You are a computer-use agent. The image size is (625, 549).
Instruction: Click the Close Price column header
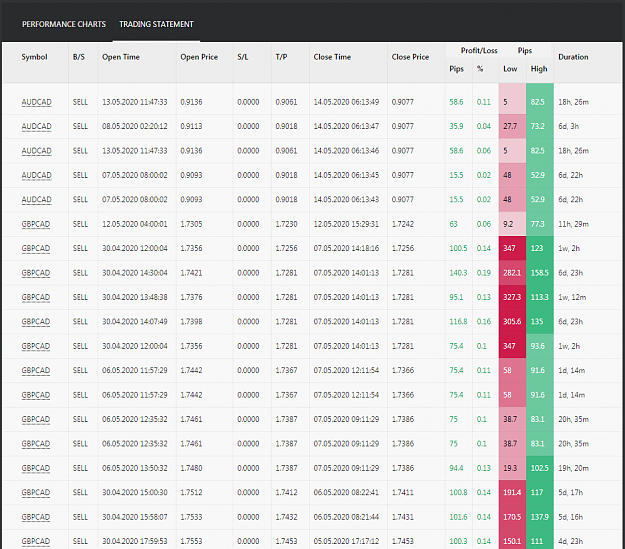pyautogui.click(x=410, y=57)
